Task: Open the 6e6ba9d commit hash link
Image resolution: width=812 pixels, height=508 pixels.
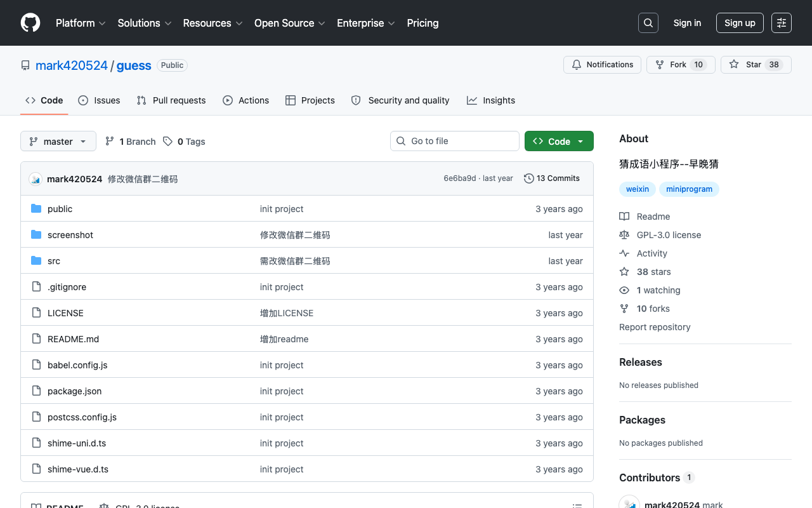Action: (x=460, y=178)
